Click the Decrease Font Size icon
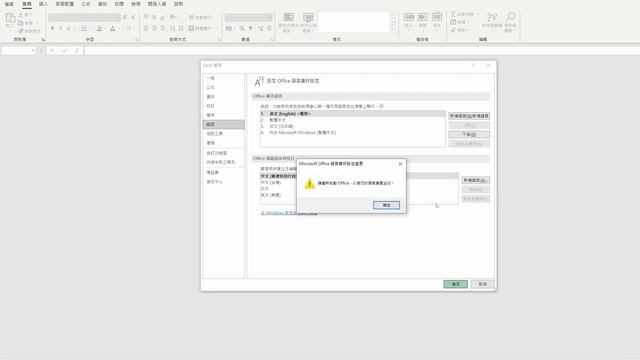This screenshot has height=360, width=640. 133,17
